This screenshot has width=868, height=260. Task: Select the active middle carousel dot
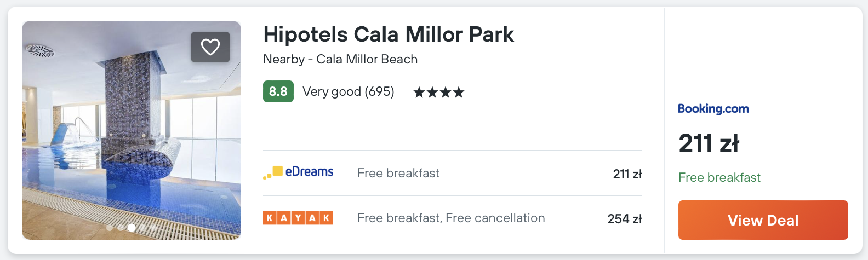[x=132, y=227]
